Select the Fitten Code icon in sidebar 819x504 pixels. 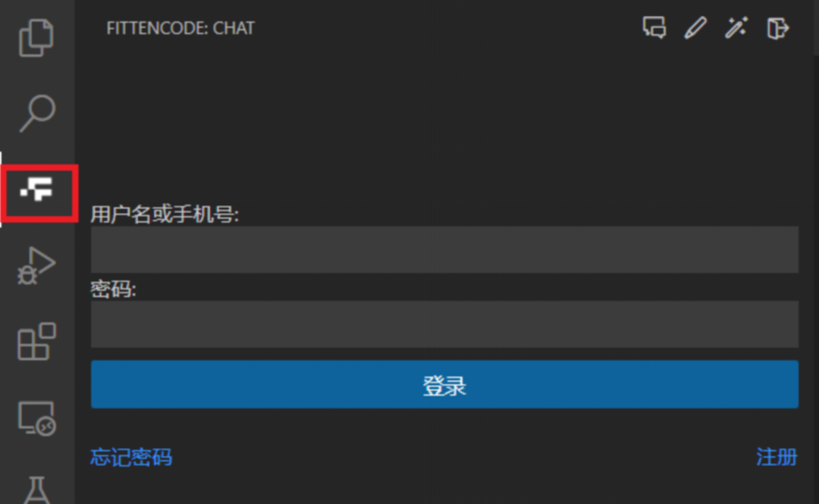tap(36, 189)
